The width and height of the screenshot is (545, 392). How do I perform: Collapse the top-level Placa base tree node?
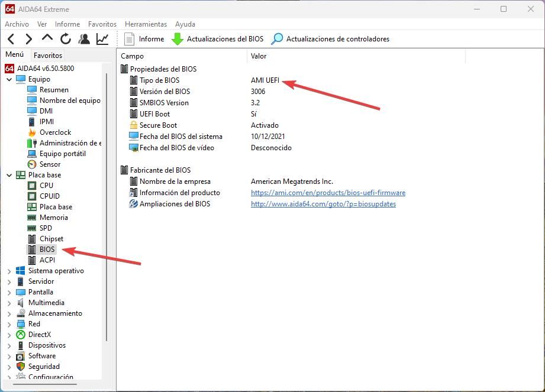9,175
